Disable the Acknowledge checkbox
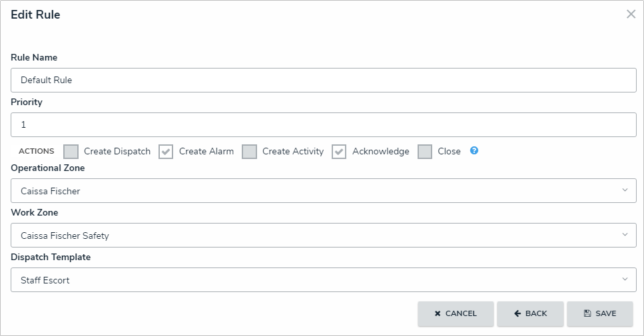644x336 pixels. click(339, 152)
